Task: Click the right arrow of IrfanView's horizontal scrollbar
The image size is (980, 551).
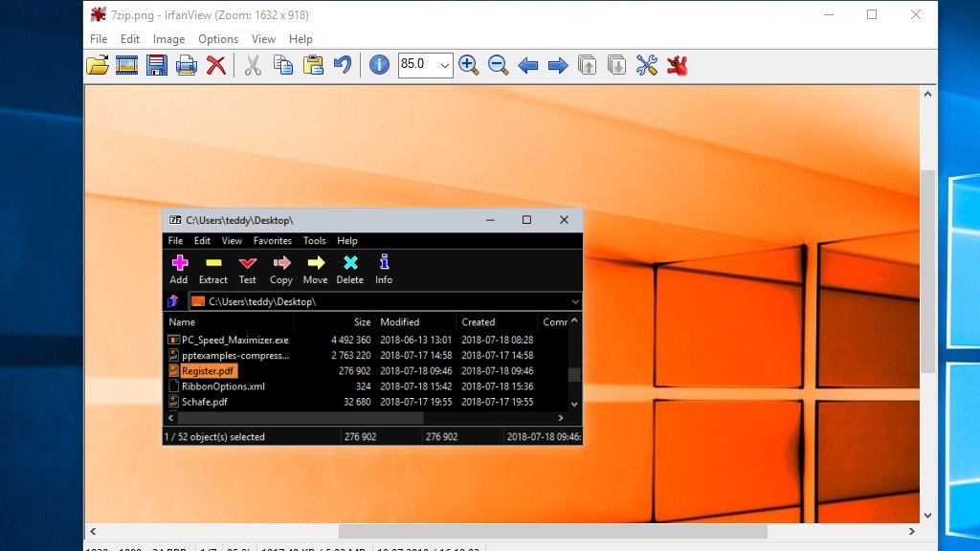Action: tap(912, 531)
